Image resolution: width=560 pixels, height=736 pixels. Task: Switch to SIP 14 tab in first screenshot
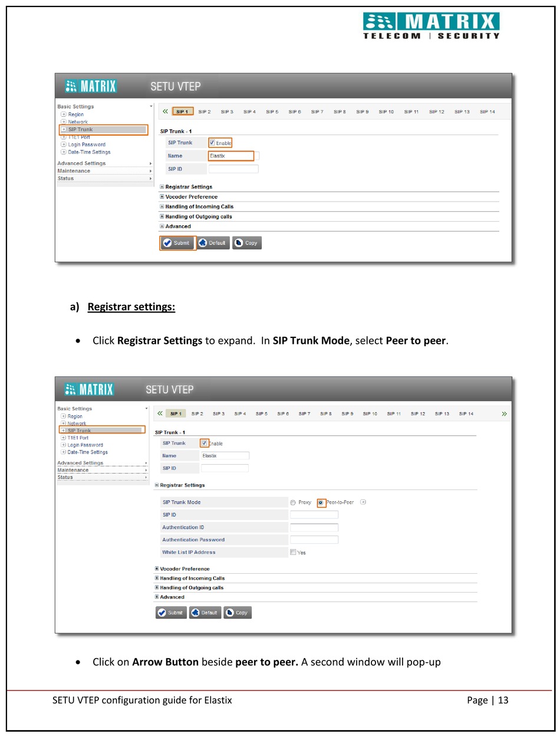pyautogui.click(x=487, y=111)
